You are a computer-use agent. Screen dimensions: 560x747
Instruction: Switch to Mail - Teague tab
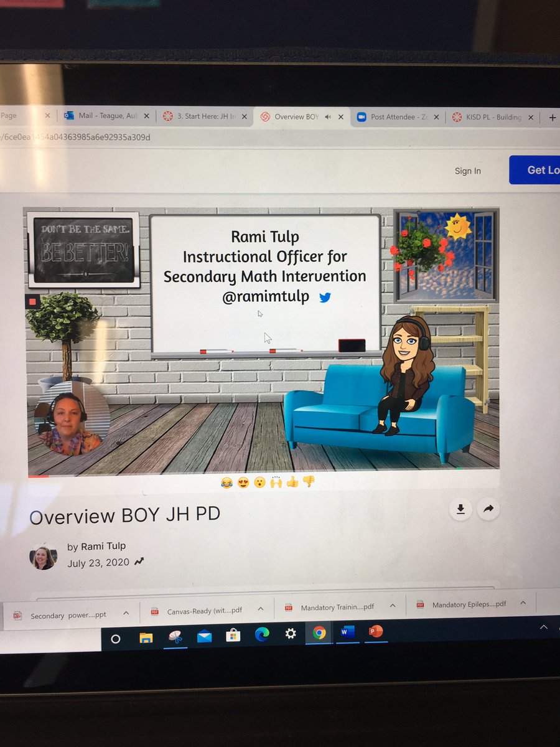[106, 116]
